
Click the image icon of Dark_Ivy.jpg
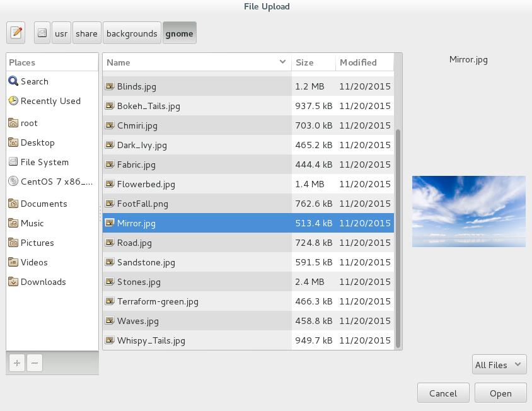[109, 144]
